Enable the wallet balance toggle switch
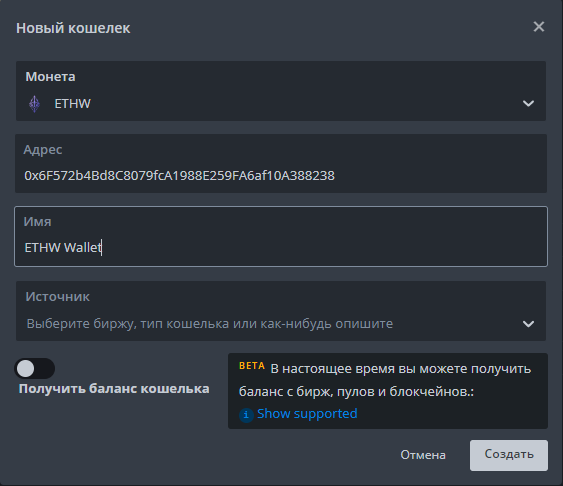 click(x=34, y=369)
